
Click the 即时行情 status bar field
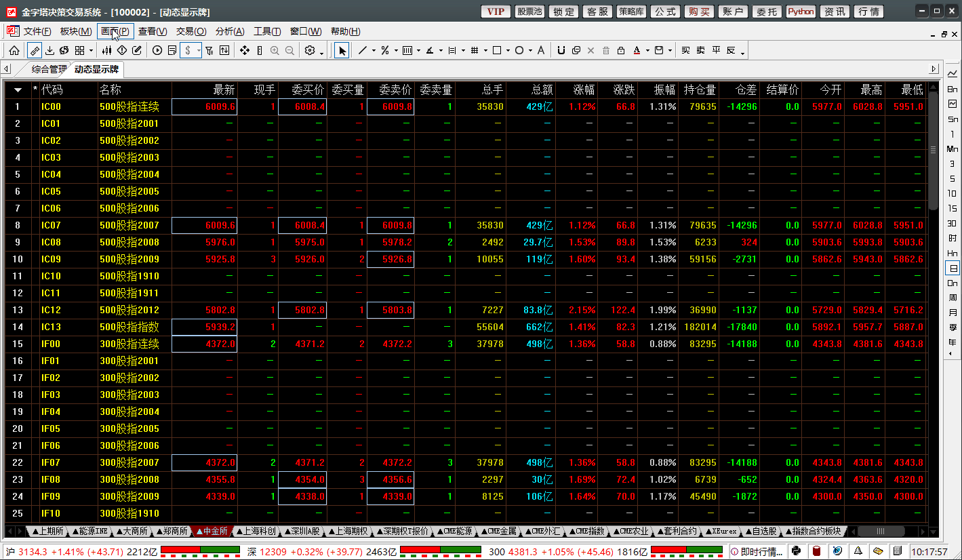point(757,551)
